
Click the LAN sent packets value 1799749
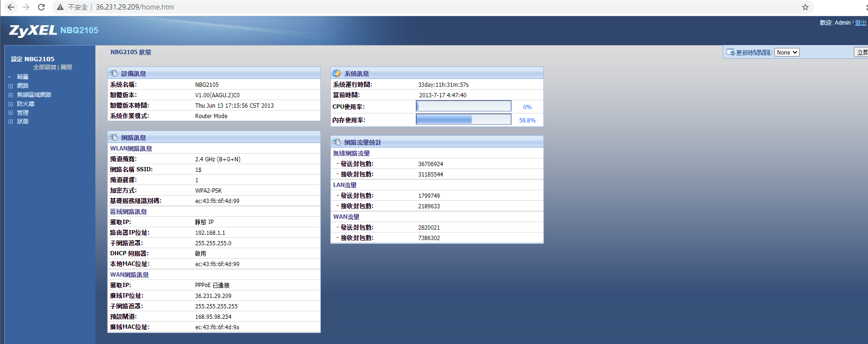429,196
